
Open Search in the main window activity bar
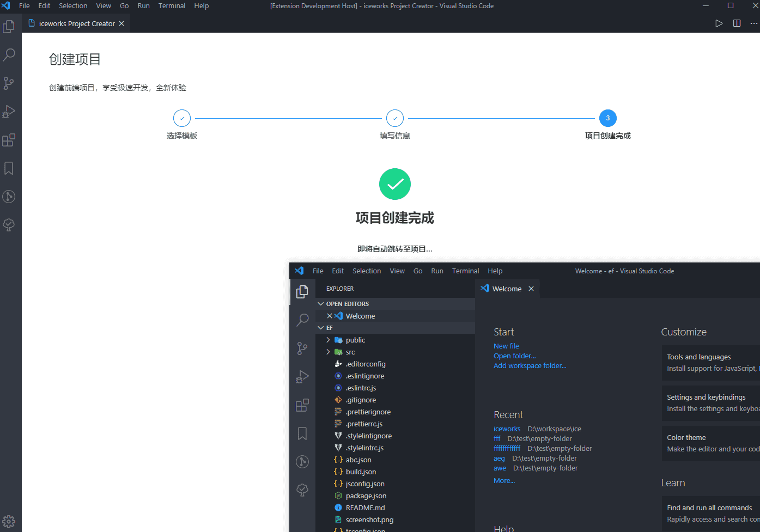(9, 54)
